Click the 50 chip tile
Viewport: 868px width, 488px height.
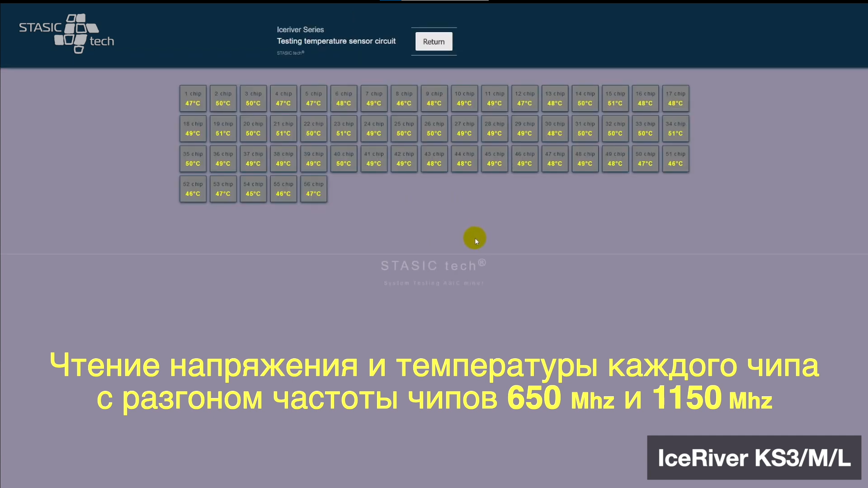click(645, 159)
